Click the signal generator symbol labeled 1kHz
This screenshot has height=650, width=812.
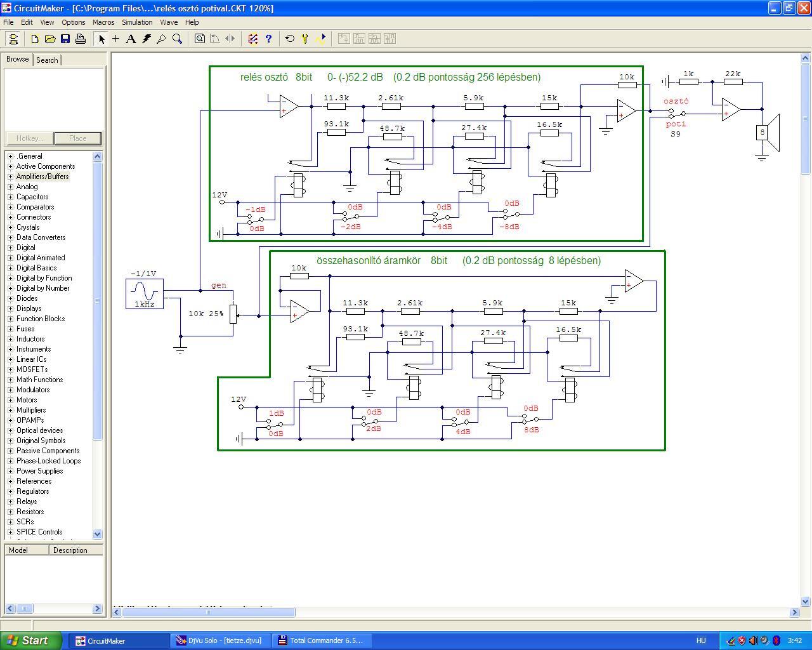[145, 294]
